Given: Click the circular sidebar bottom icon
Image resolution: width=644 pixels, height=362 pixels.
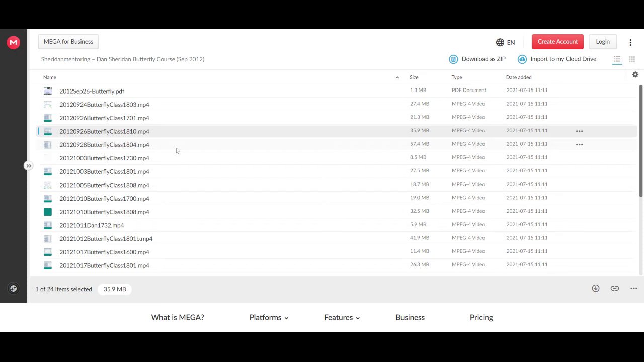Looking at the screenshot, I should point(14,289).
